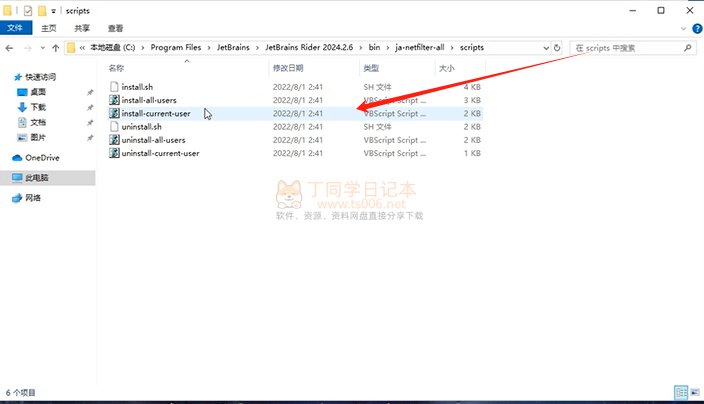Click the pin icon next to 图片
This screenshot has width=704, height=404.
tap(90, 138)
